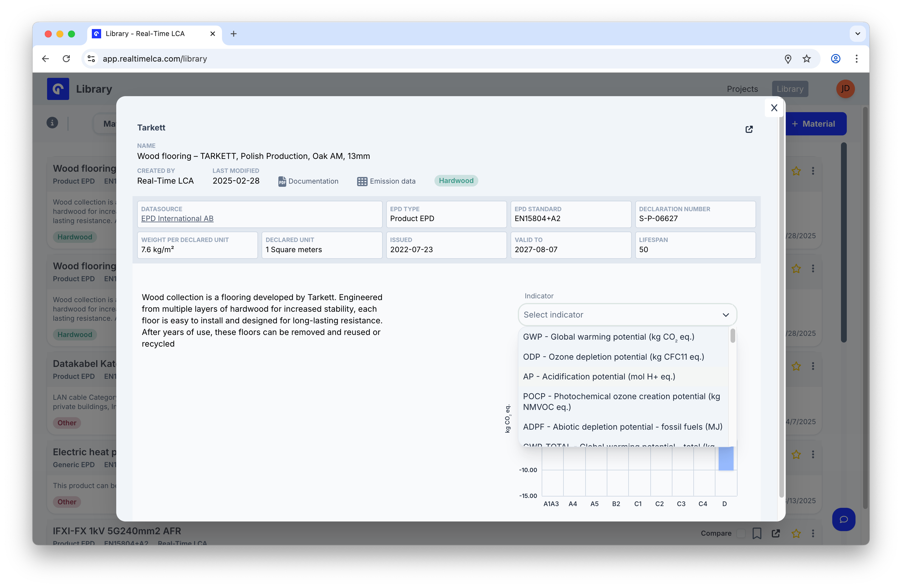
Task: Click Other tag on Datakabel card
Action: (67, 423)
